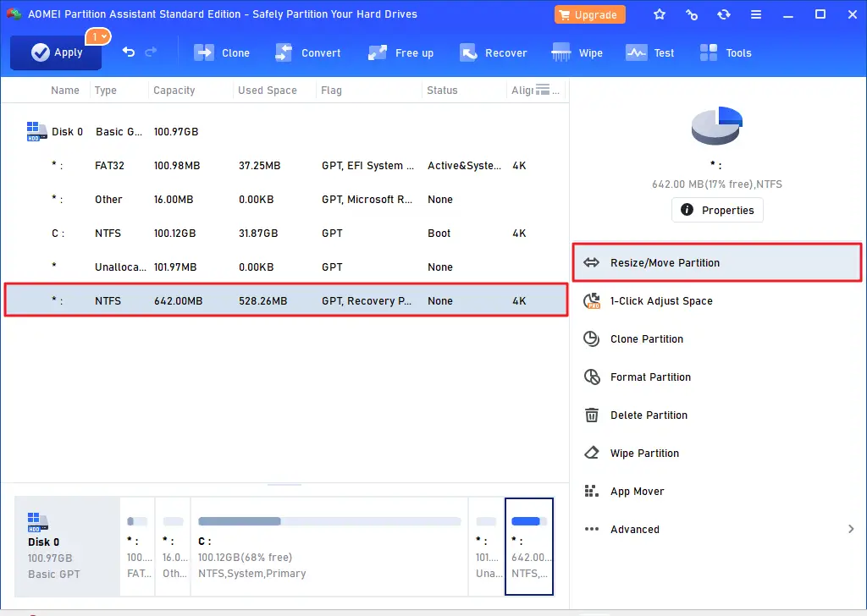This screenshot has height=616, width=867.
Task: Select Disk 0 in the disk map
Action: click(67, 547)
